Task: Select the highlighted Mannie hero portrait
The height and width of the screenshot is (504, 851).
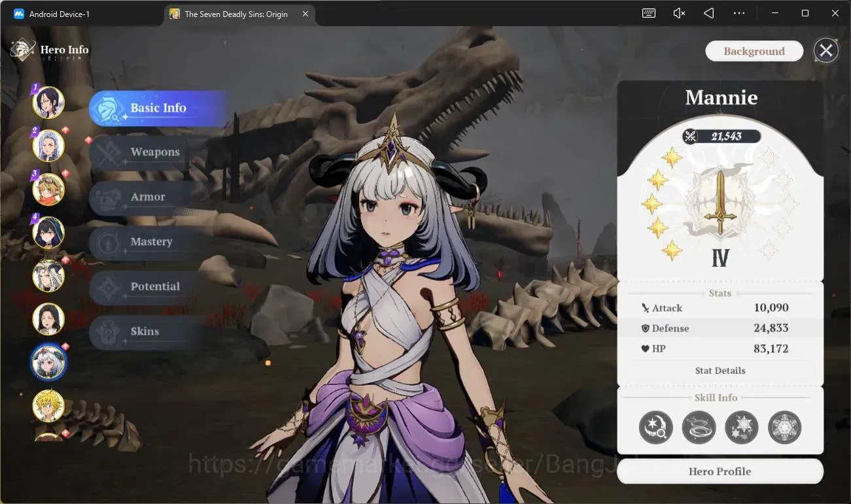Action: pyautogui.click(x=48, y=362)
